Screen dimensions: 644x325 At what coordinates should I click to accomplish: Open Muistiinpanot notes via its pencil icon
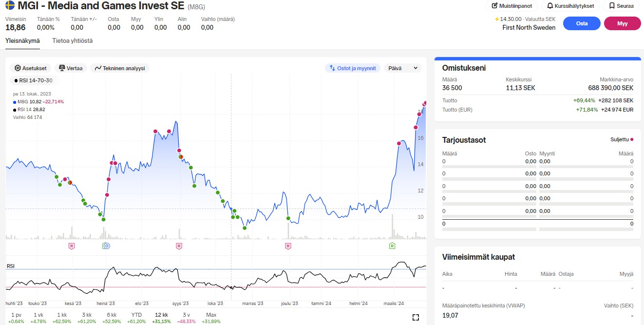[495, 6]
